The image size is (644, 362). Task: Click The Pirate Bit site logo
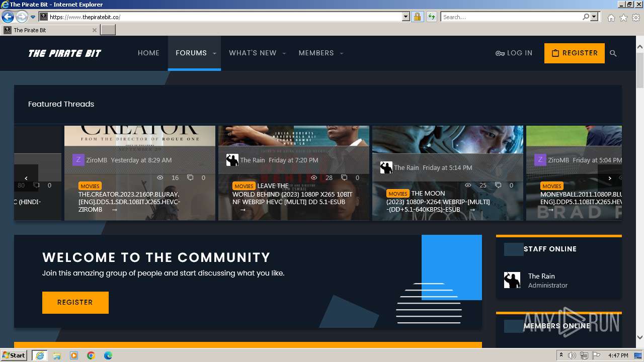coord(65,53)
